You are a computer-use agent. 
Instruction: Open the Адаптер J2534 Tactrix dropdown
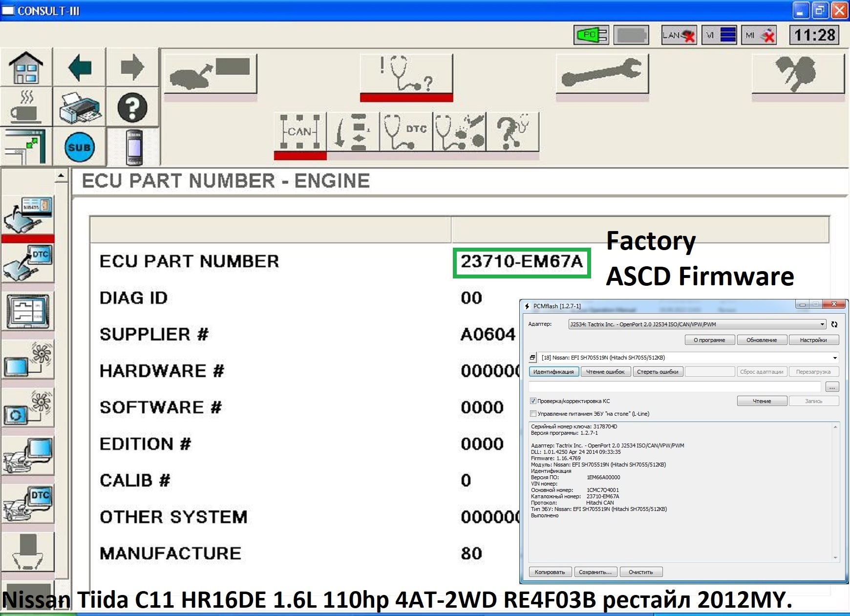tap(697, 324)
